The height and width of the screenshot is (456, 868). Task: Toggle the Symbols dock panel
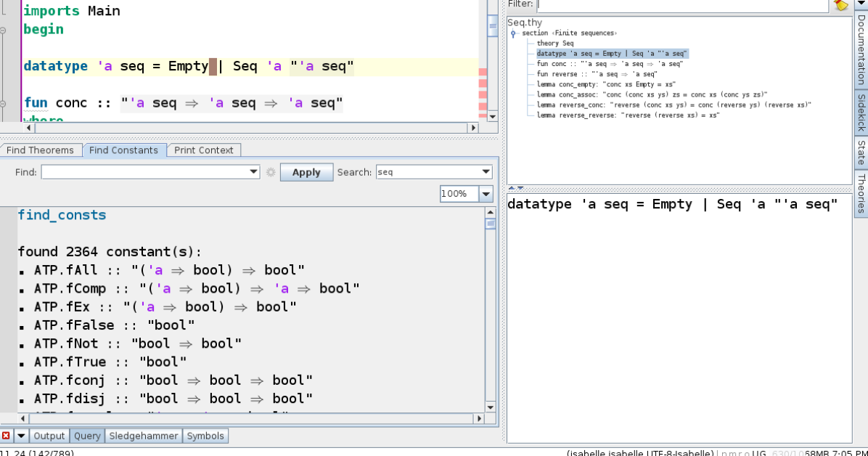click(205, 436)
